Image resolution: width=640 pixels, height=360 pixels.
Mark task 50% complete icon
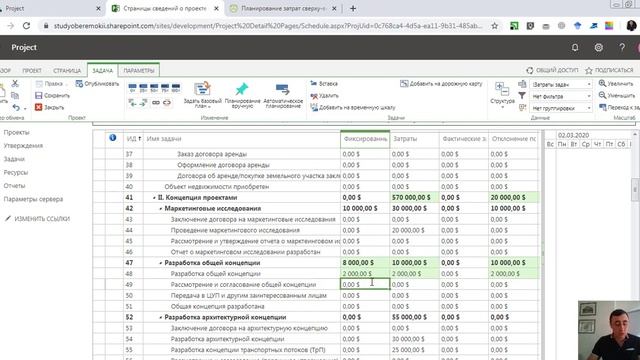[x=154, y=88]
